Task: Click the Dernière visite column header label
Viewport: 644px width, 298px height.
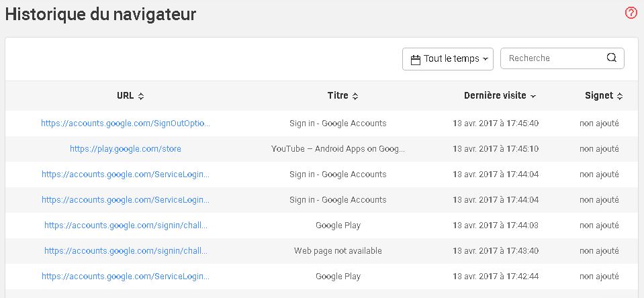Action: (x=495, y=95)
